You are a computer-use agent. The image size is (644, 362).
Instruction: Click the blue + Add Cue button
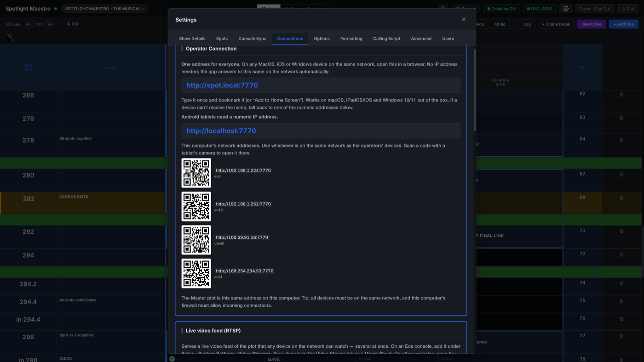(623, 24)
